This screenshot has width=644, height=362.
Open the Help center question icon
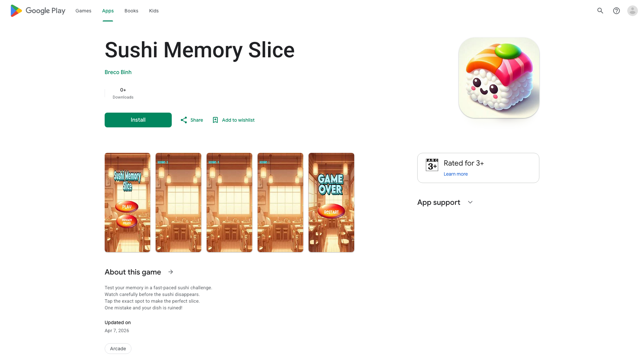(x=616, y=11)
